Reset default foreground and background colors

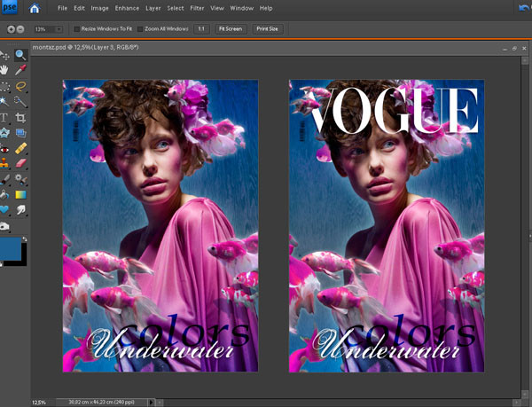pyautogui.click(x=1, y=264)
